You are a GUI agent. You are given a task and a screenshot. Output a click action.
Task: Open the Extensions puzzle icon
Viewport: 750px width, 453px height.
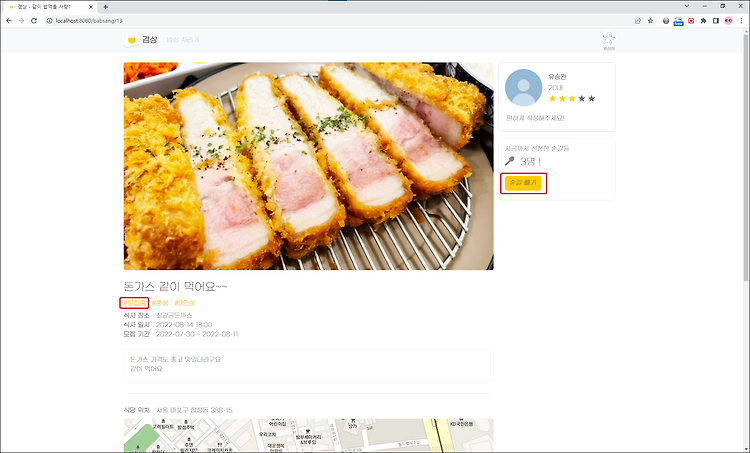[704, 21]
